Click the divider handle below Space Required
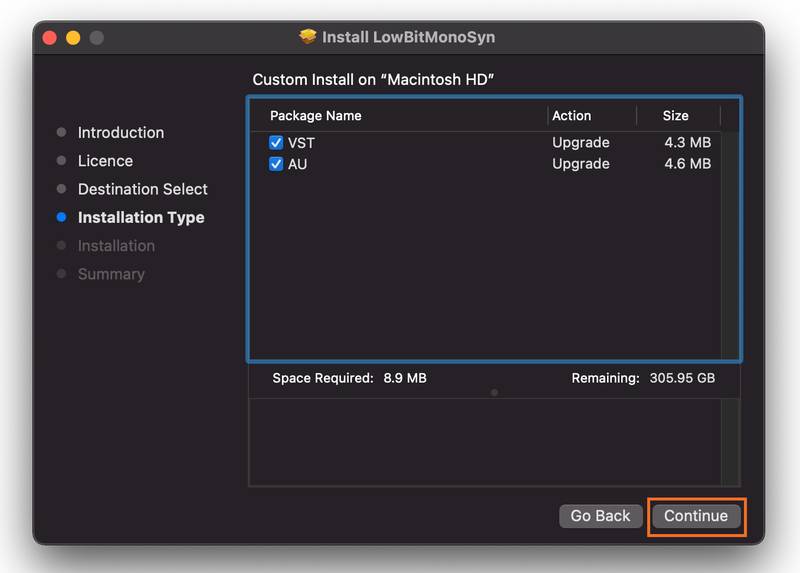This screenshot has width=800, height=573. (x=494, y=393)
